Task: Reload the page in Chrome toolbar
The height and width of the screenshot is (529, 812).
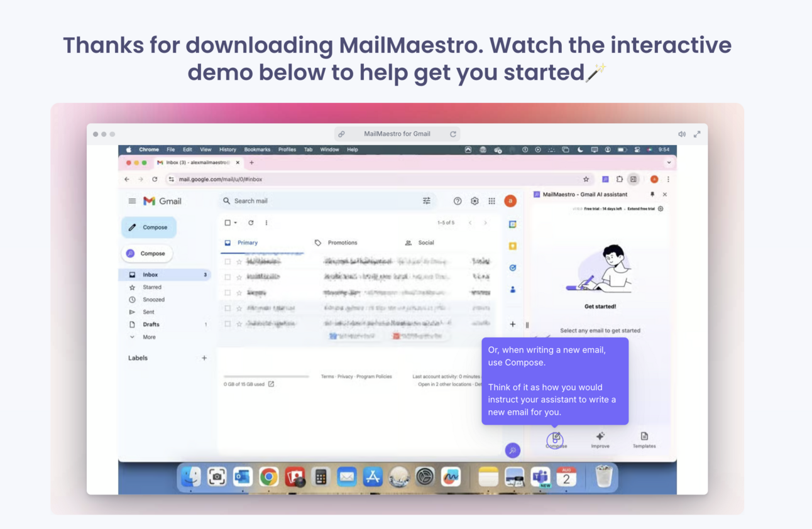Action: (x=155, y=179)
